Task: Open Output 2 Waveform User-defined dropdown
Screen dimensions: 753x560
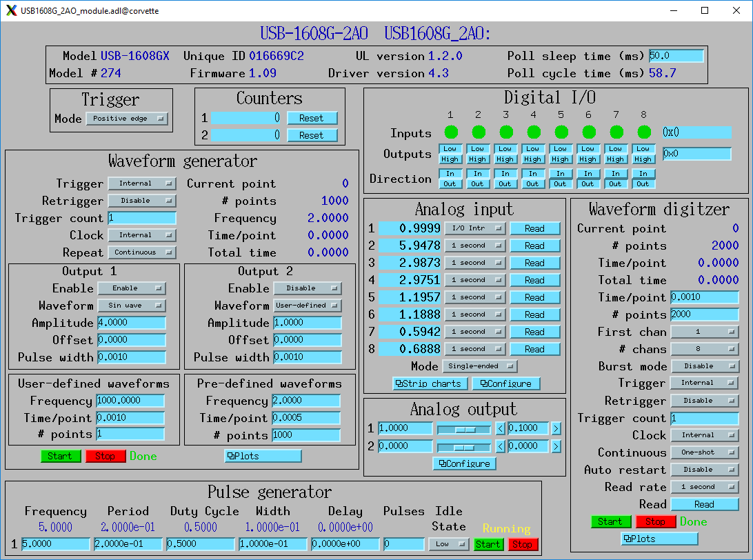Action: pos(308,306)
